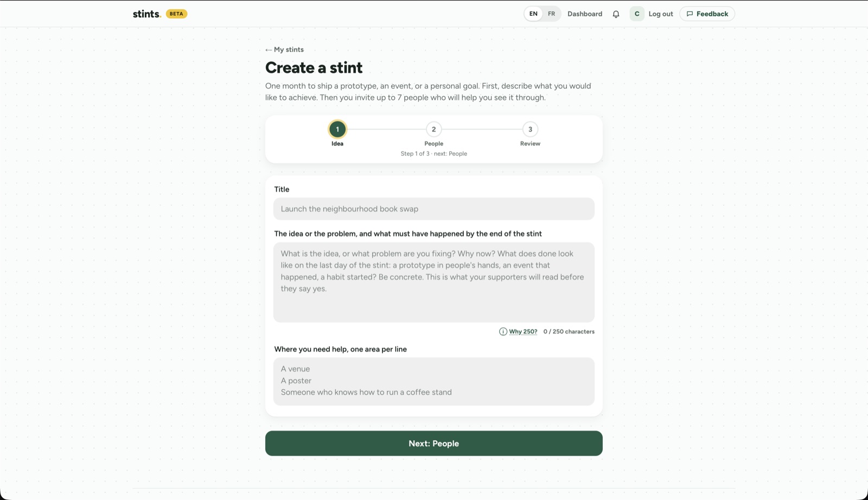
Task: Click the user avatar C icon
Action: 637,14
